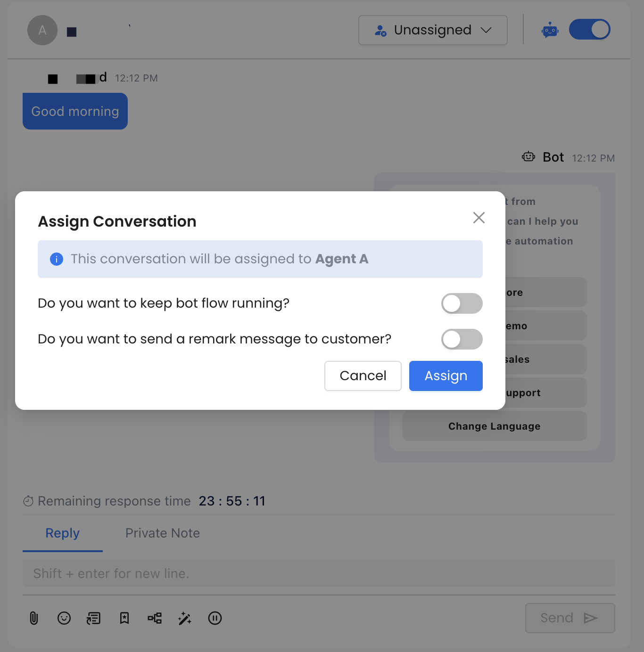The height and width of the screenshot is (652, 644).
Task: Select the Reply tab
Action: pos(62,533)
